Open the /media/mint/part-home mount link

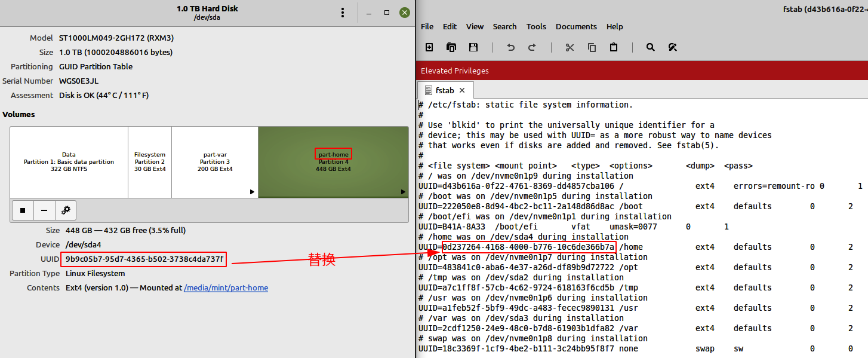pyautogui.click(x=226, y=288)
